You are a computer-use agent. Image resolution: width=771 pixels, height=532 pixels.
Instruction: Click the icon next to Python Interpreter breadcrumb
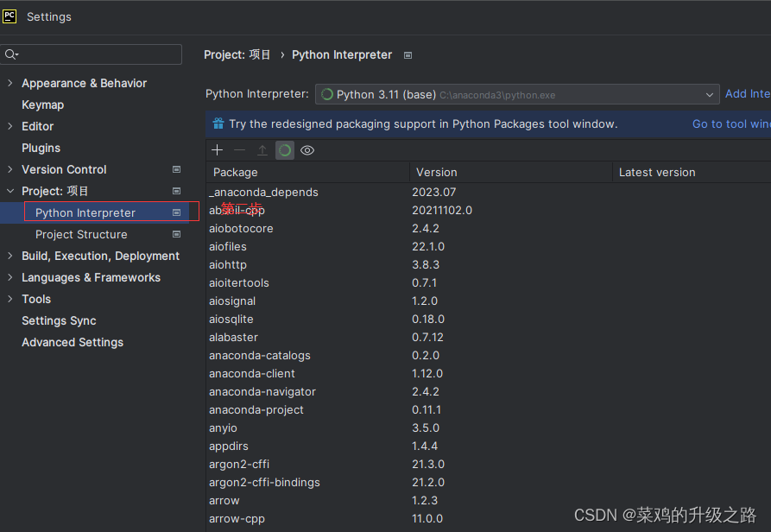click(408, 55)
